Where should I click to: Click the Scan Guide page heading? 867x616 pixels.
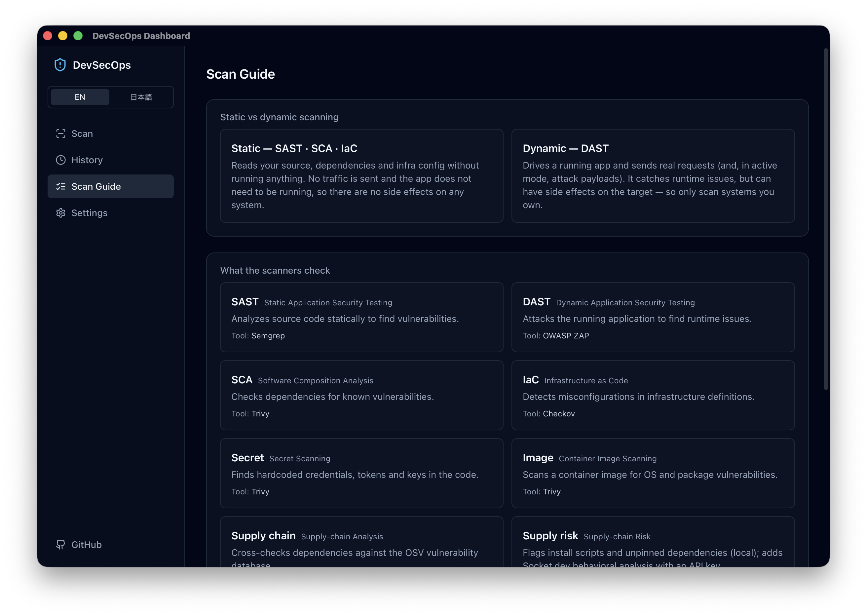pos(241,74)
